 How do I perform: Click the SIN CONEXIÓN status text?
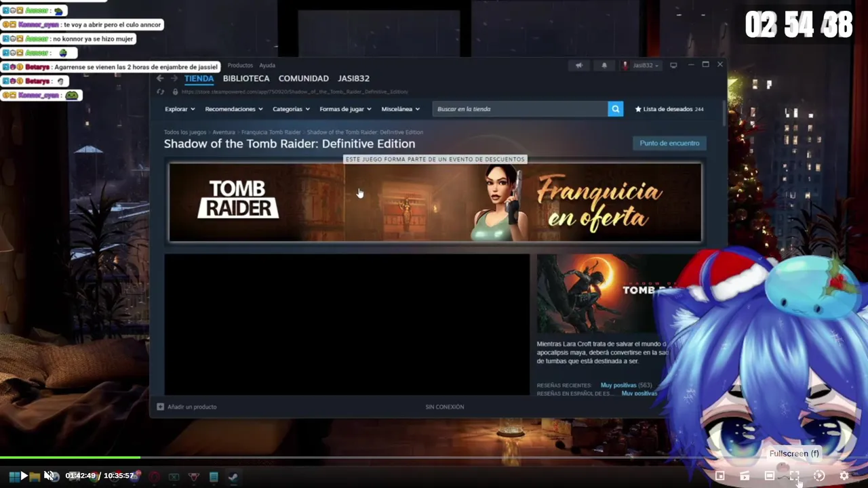(445, 407)
